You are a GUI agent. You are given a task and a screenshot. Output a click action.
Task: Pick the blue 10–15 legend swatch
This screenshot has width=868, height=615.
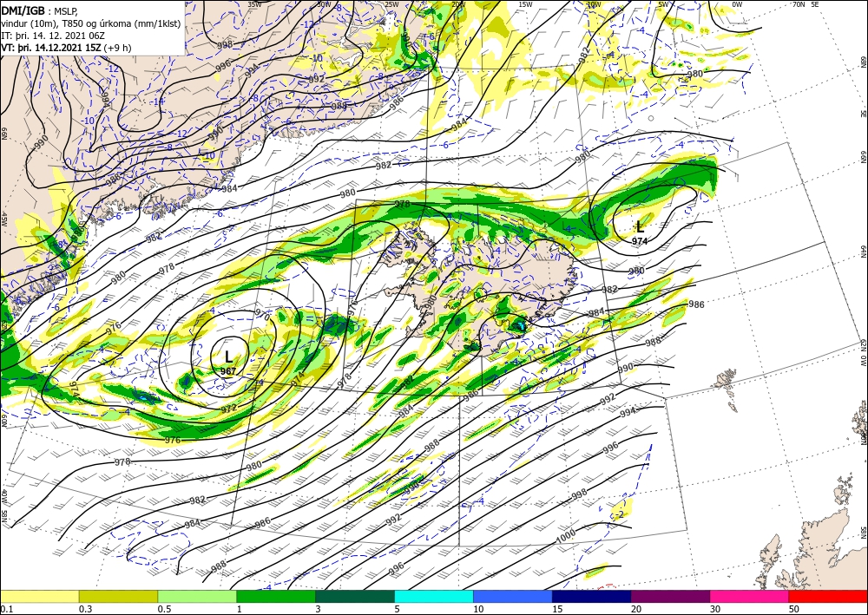pos(513,596)
